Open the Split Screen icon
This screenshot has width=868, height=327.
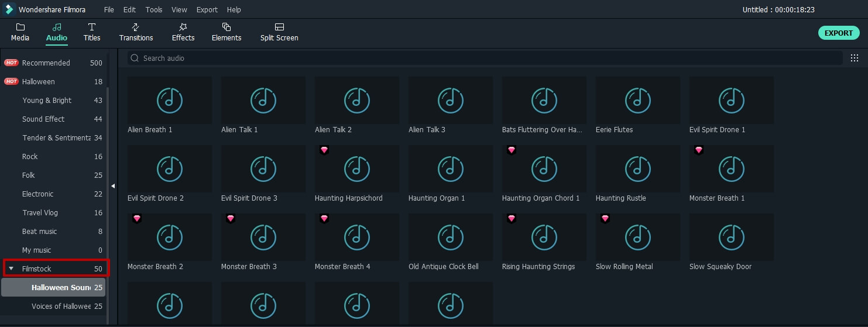(x=279, y=27)
